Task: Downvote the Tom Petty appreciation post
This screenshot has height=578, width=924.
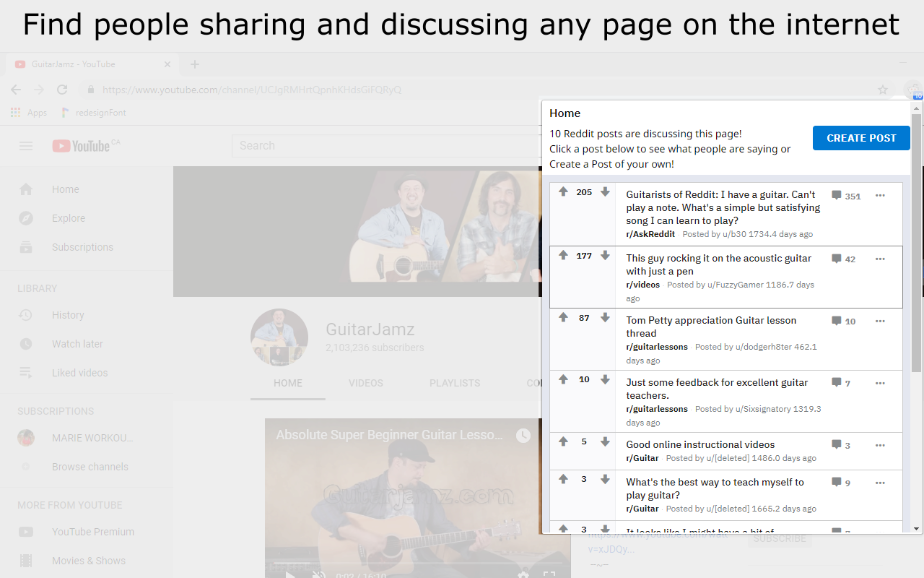Action: click(605, 318)
